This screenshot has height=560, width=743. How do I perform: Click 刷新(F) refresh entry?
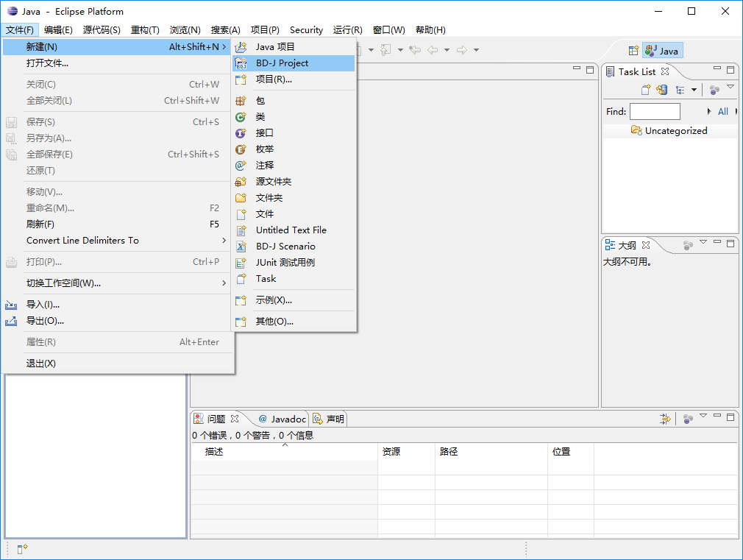point(117,224)
